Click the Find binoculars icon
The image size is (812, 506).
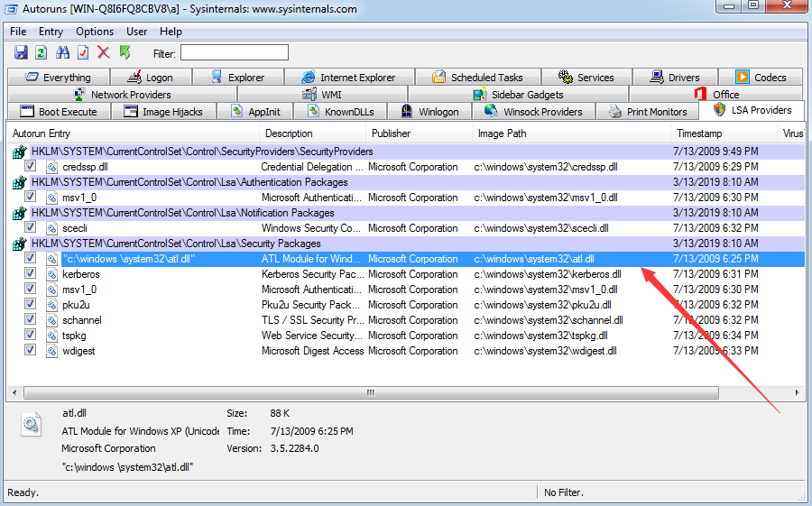[x=63, y=53]
